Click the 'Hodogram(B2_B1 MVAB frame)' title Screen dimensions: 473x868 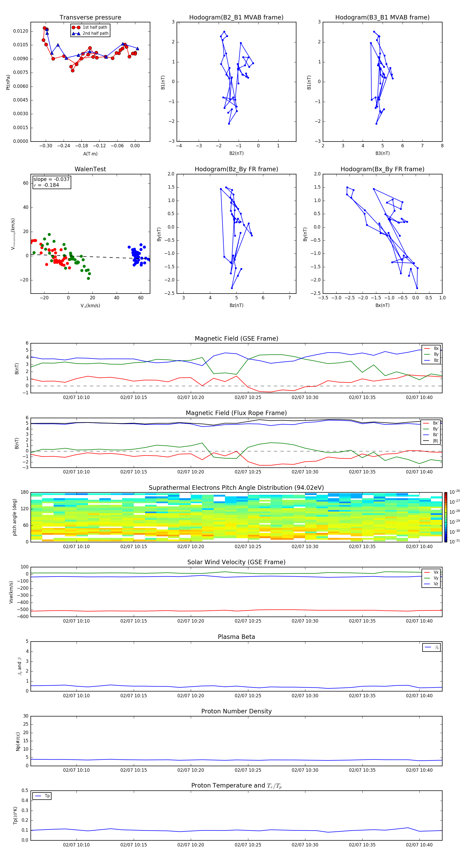pos(236,18)
